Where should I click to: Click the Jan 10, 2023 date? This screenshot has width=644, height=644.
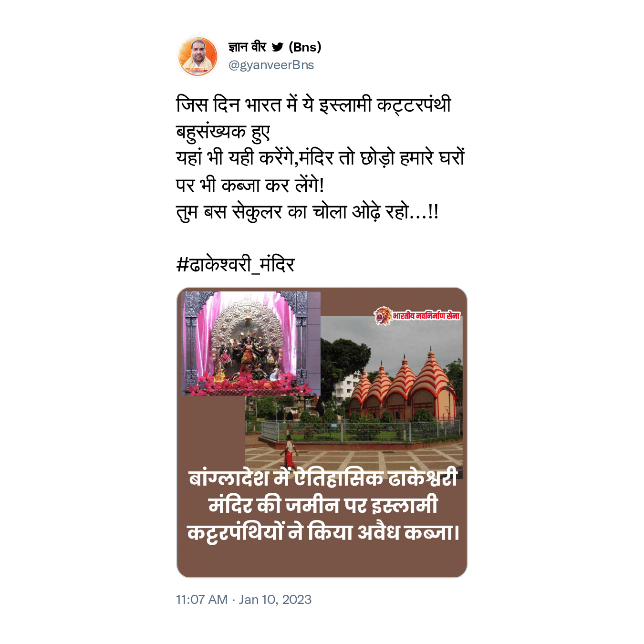(x=275, y=600)
